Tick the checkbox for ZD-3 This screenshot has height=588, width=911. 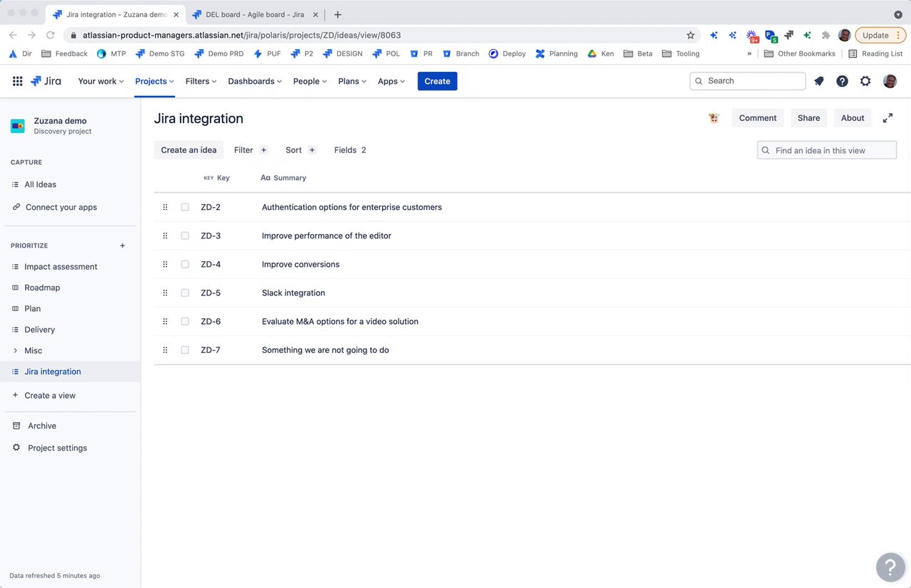[x=185, y=236]
